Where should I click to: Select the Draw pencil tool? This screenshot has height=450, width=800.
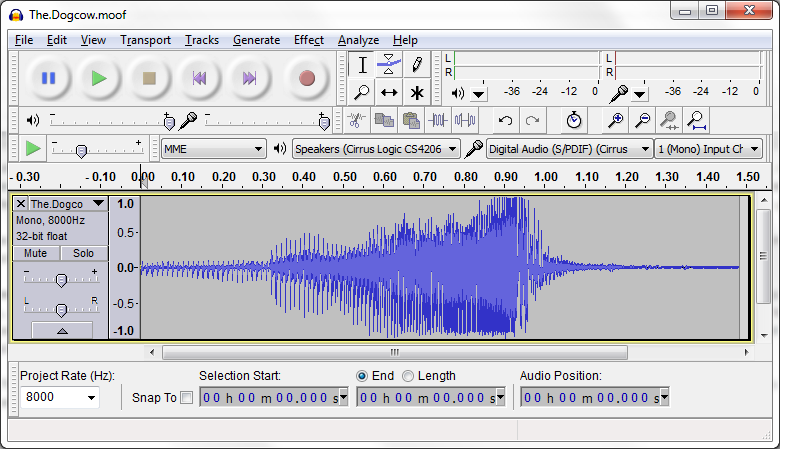coord(416,65)
